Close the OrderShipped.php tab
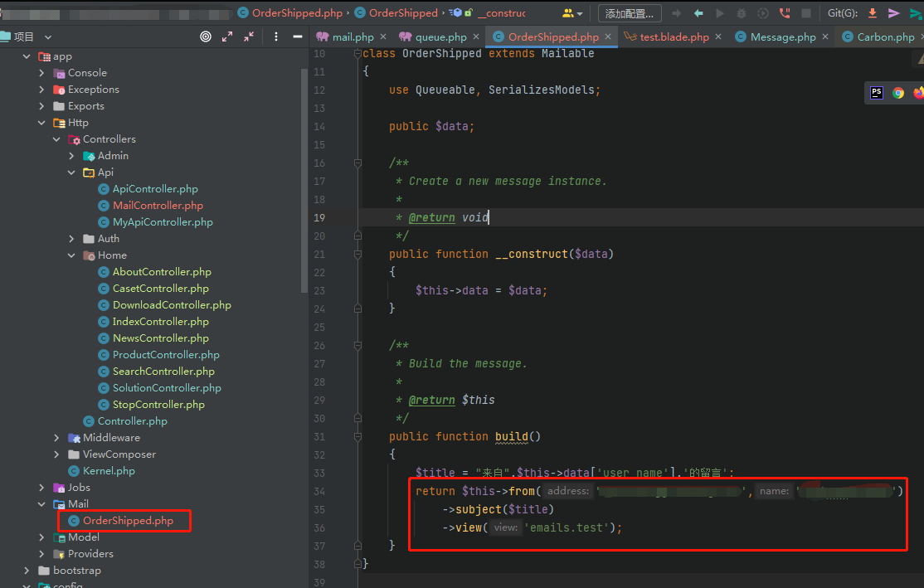This screenshot has height=588, width=924. pyautogui.click(x=608, y=36)
